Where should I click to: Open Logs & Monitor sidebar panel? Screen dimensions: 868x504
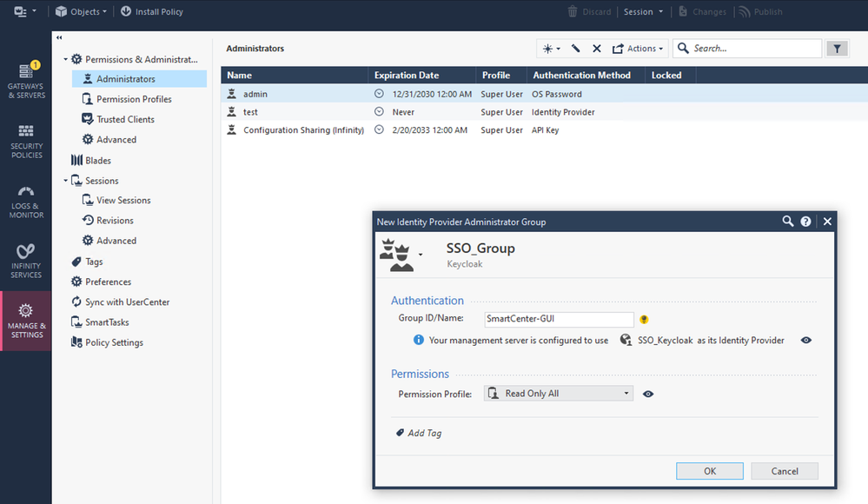(x=26, y=202)
